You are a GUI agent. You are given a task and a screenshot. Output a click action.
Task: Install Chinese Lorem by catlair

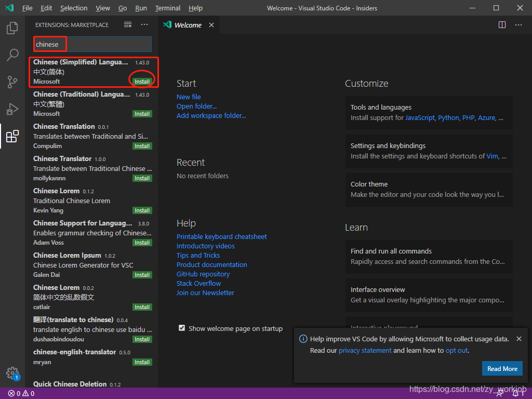pos(142,307)
